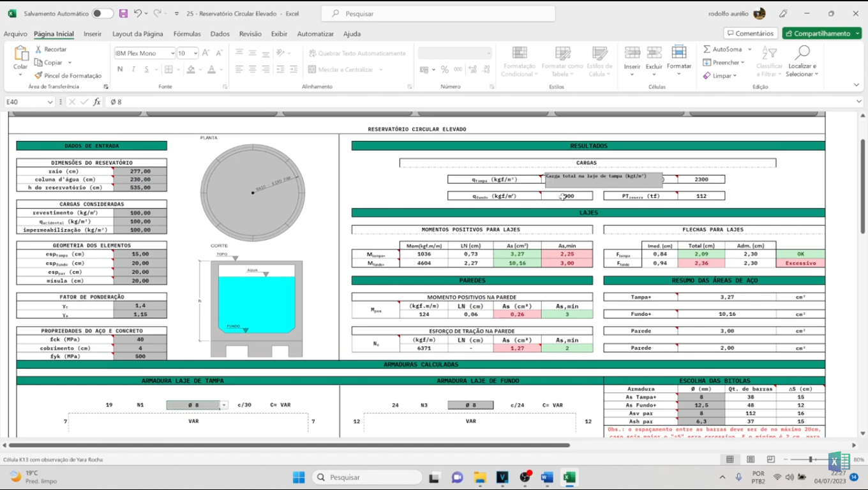Open the IBM Plex Mono font dropdown

coord(172,54)
